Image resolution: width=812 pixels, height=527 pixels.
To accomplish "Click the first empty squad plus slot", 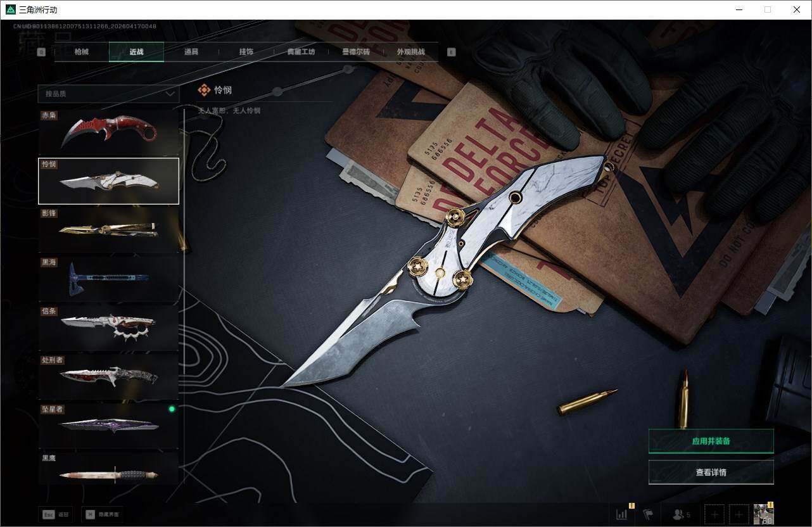I will [714, 514].
